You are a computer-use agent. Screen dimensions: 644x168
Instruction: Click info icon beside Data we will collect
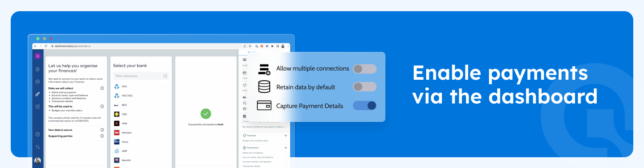pyautogui.click(x=102, y=89)
